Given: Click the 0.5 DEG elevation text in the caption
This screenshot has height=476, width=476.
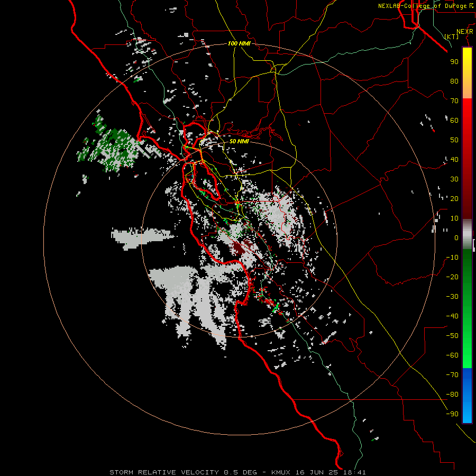Looking at the screenshot, I should pos(240,472).
